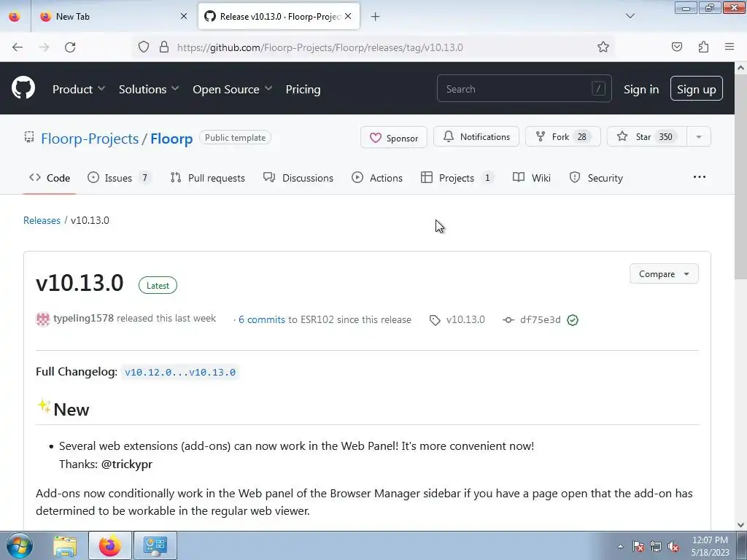Open the Extensions puzzle icon
Screen dimensions: 747x560
point(703,47)
